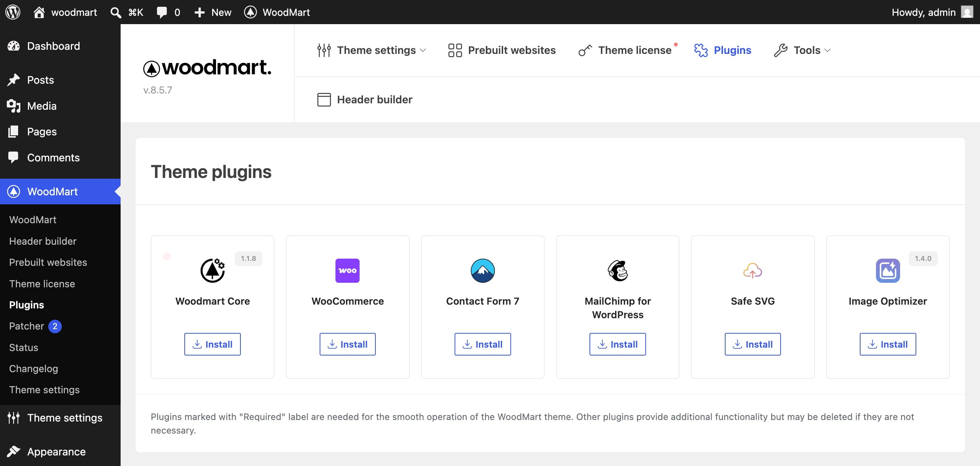Open the admin user avatar
This screenshot has width=980, height=466.
pyautogui.click(x=967, y=12)
